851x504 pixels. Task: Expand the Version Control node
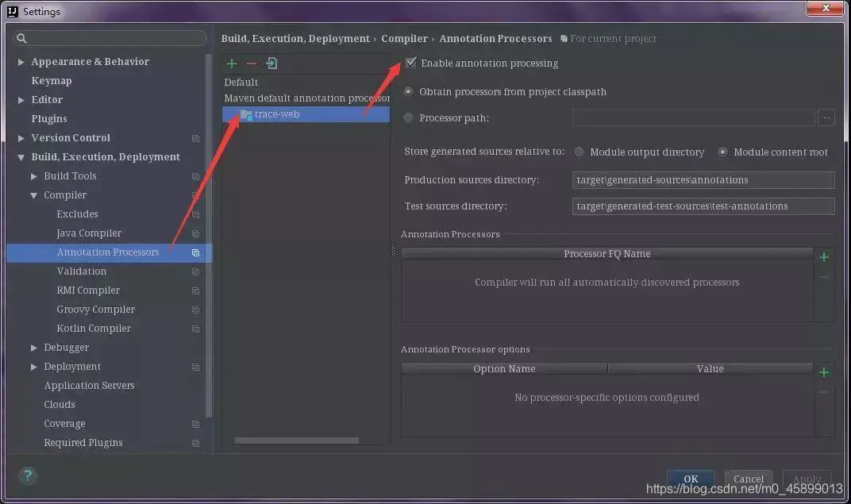point(21,138)
